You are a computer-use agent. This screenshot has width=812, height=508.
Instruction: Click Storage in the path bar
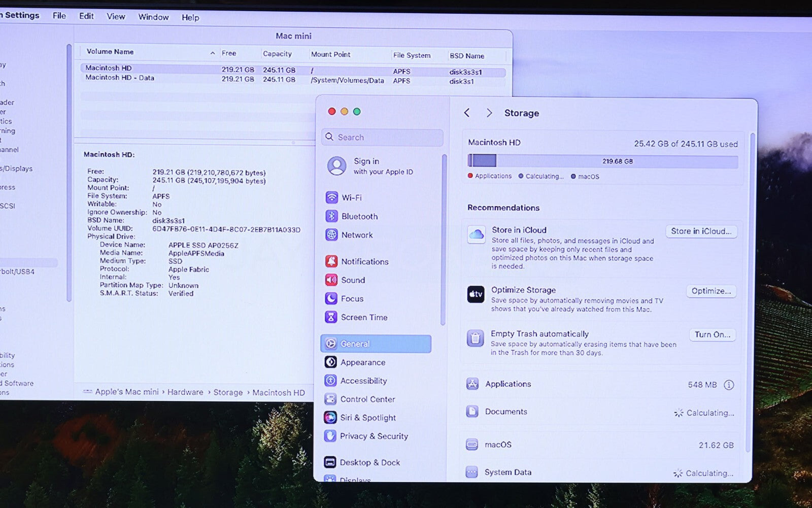[x=228, y=392]
